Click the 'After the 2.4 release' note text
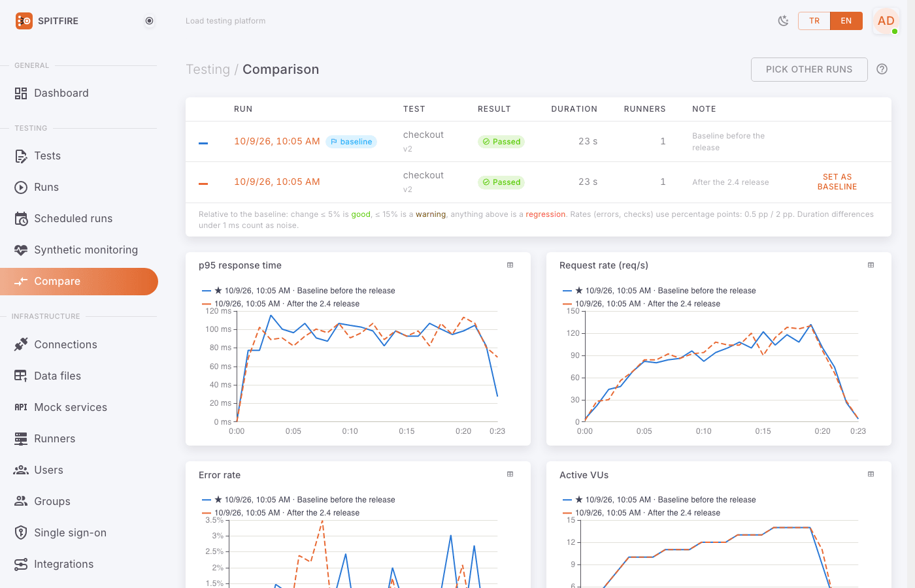Viewport: 915px width, 588px height. [x=731, y=182]
